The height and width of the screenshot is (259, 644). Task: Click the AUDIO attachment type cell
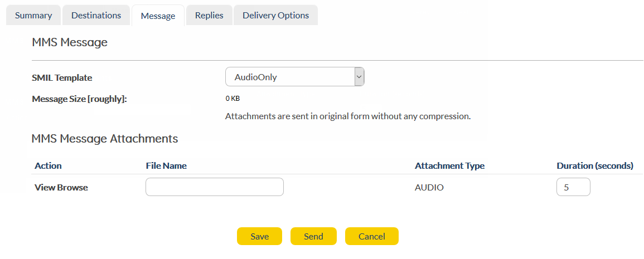tap(429, 188)
